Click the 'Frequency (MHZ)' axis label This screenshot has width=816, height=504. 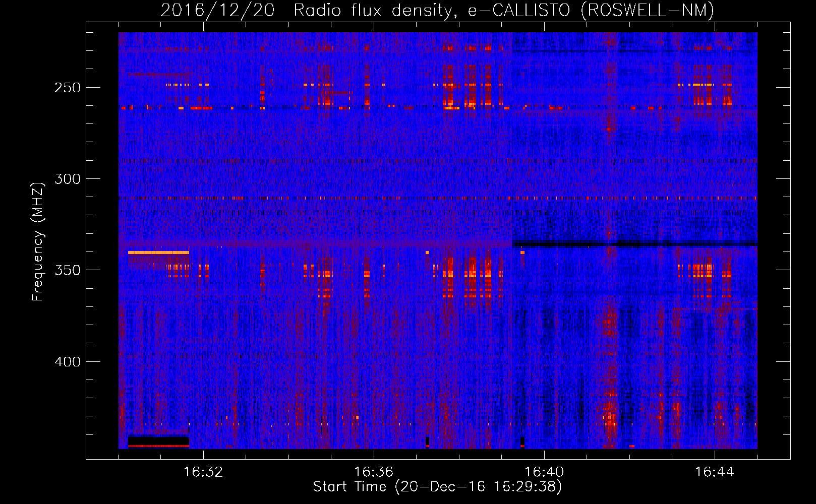click(x=38, y=241)
